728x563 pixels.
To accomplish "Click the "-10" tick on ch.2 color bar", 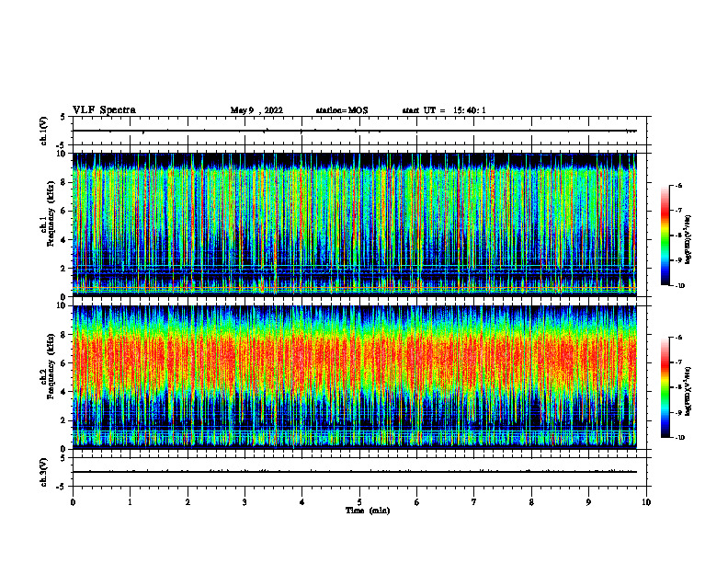I will [x=680, y=437].
